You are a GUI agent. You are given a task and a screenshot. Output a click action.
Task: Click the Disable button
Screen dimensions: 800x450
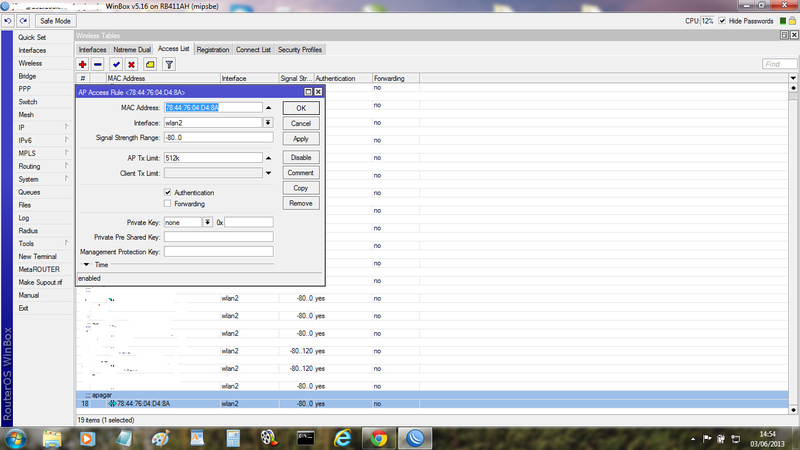pyautogui.click(x=301, y=158)
